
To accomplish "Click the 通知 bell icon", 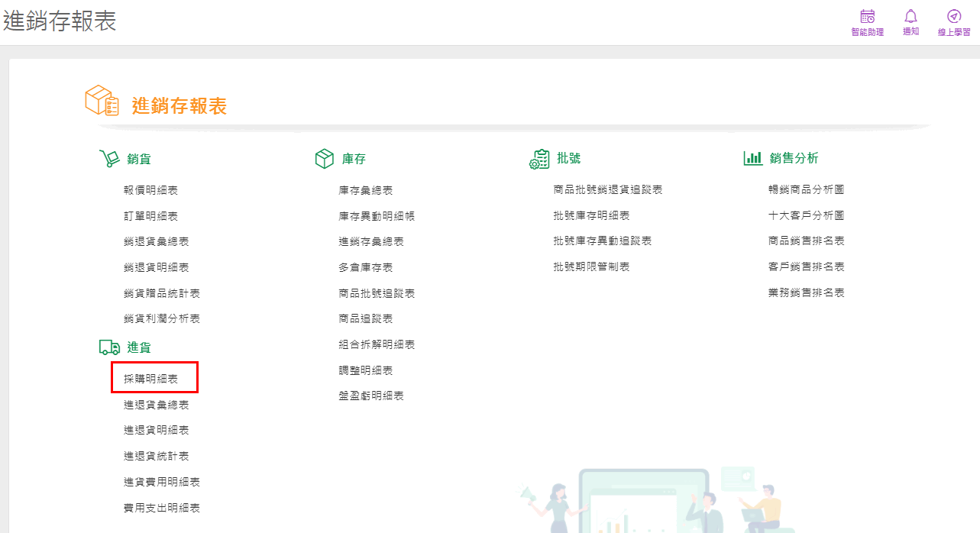I will pos(910,16).
